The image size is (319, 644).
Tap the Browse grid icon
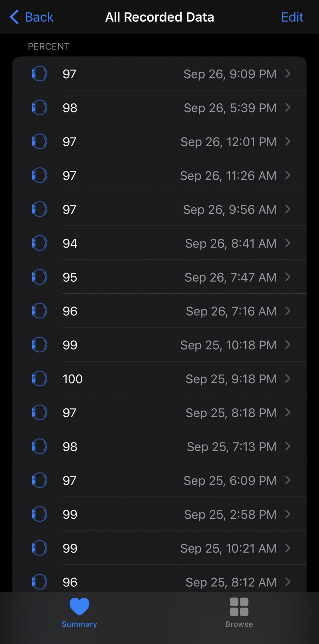pos(239,607)
